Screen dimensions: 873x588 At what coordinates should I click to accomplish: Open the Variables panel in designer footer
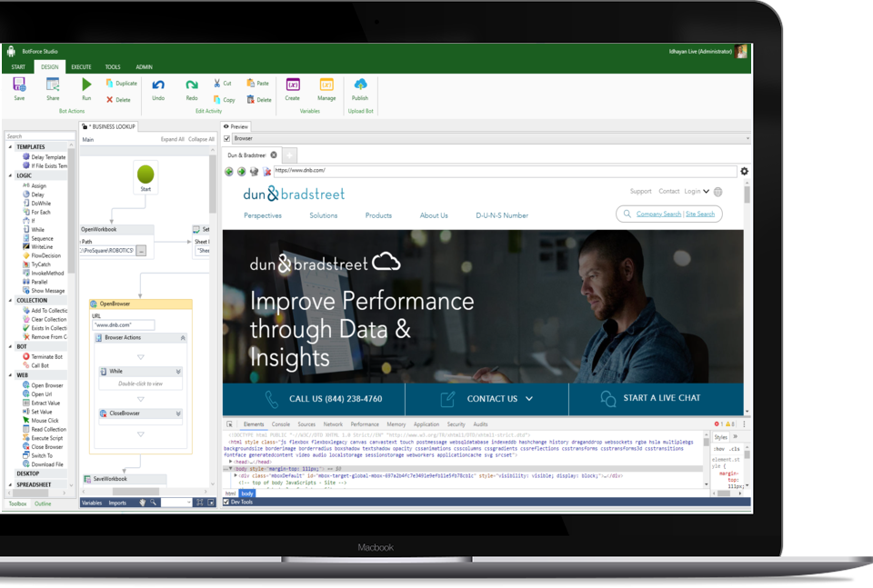[x=92, y=503]
